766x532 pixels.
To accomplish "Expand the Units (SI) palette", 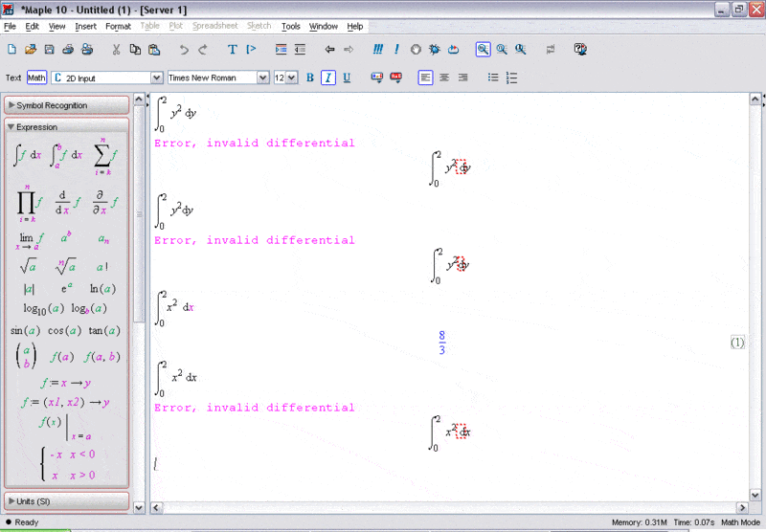I will coord(66,500).
